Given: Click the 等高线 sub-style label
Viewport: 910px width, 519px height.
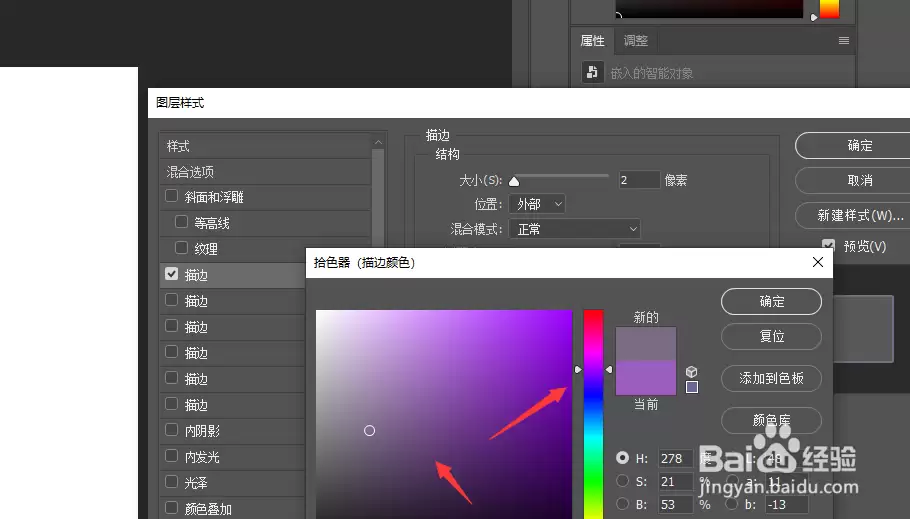Looking at the screenshot, I should (x=212, y=223).
